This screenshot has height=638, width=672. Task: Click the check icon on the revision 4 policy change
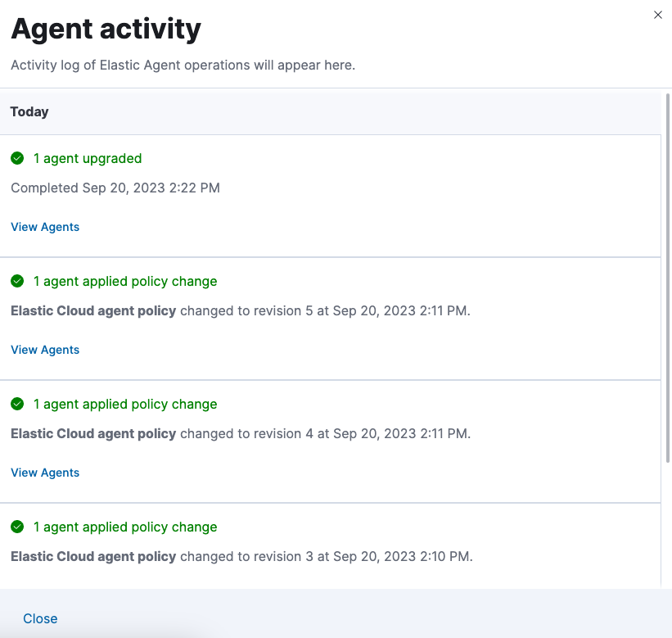pyautogui.click(x=16, y=404)
